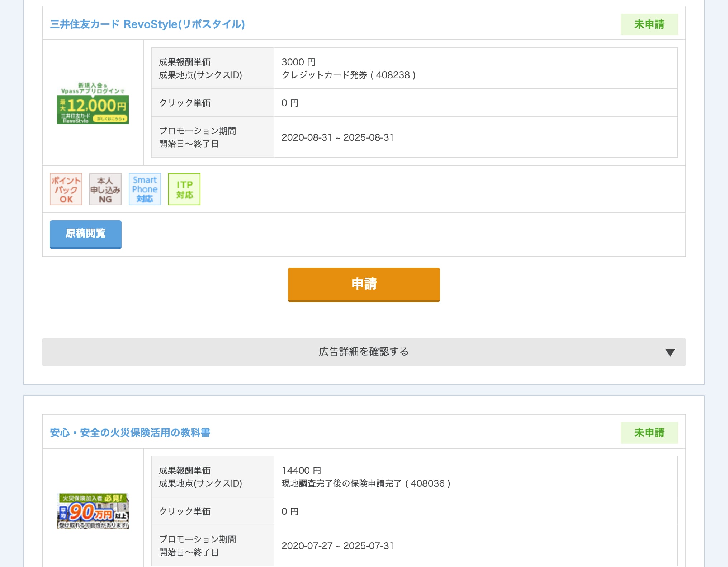The height and width of the screenshot is (567, 728).
Task: Open 三井住友カード RevoStyle title link
Action: click(147, 24)
